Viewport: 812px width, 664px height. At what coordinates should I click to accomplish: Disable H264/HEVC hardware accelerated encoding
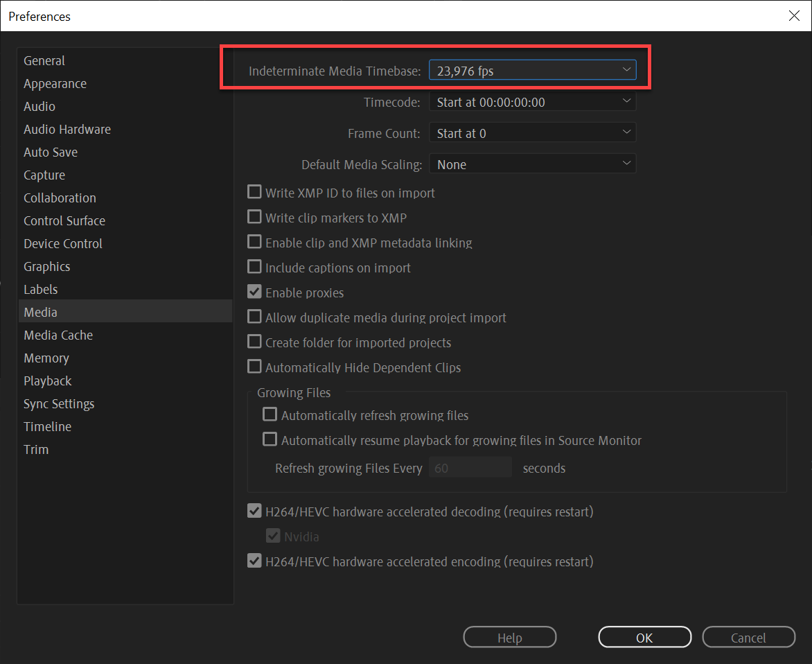(254, 560)
